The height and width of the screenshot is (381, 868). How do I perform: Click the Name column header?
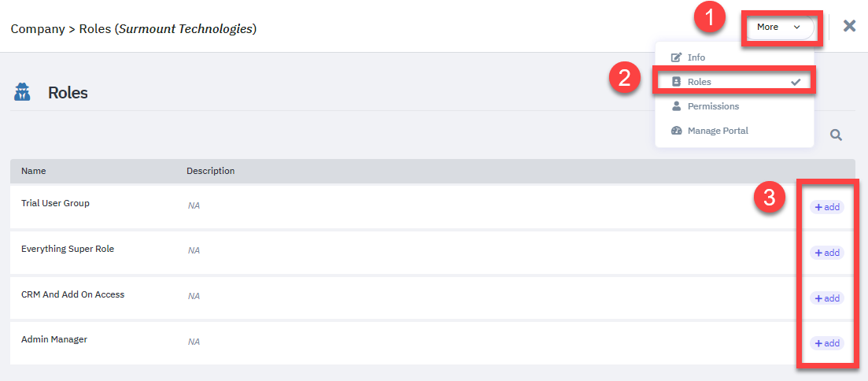[34, 171]
